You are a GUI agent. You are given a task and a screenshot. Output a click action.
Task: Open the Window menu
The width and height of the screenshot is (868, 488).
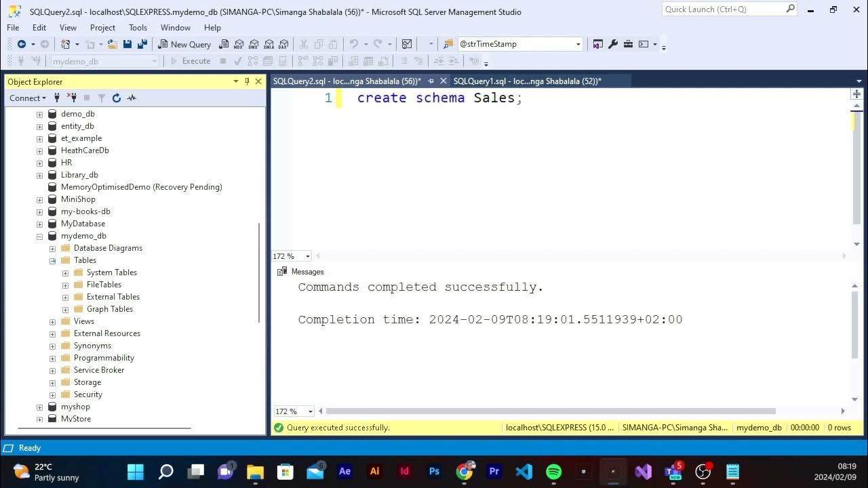(176, 28)
